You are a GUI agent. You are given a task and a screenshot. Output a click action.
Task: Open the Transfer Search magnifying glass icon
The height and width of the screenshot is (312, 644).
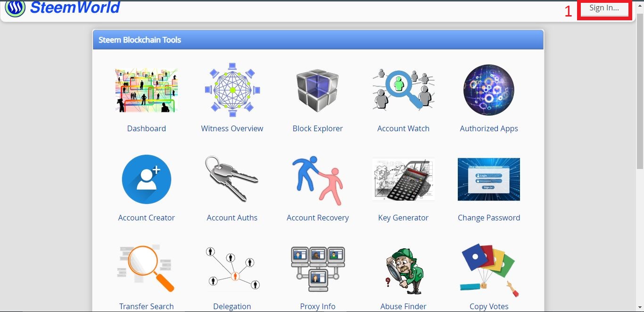(146, 268)
